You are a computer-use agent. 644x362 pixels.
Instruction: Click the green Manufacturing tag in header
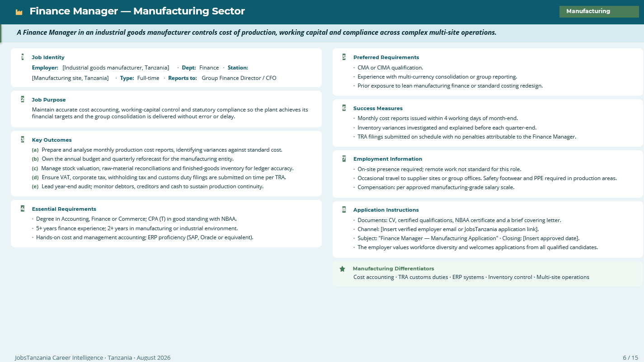coord(599,11)
